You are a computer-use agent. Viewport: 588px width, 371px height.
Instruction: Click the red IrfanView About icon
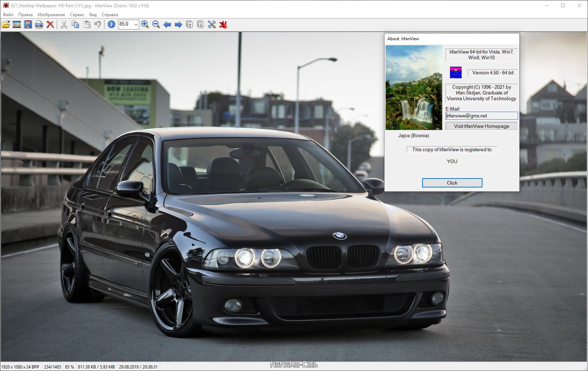pyautogui.click(x=223, y=24)
